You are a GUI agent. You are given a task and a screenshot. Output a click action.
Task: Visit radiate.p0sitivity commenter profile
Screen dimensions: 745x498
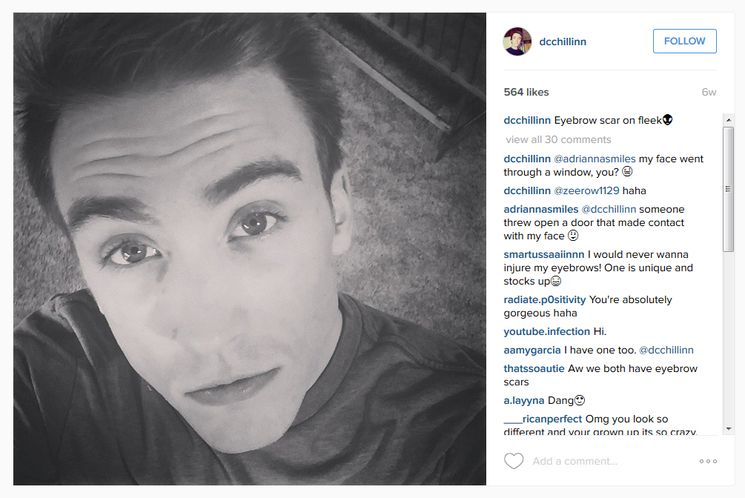[x=544, y=300]
